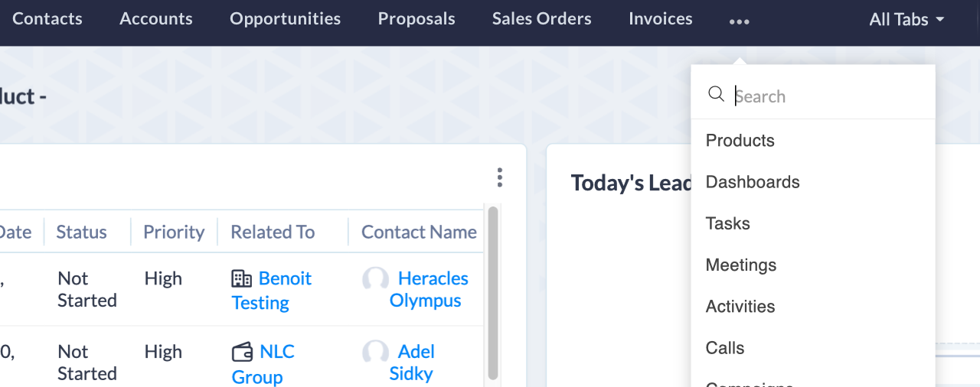The width and height of the screenshot is (980, 387).
Task: Click the wallet icon beside NLC Group
Action: [x=242, y=353]
